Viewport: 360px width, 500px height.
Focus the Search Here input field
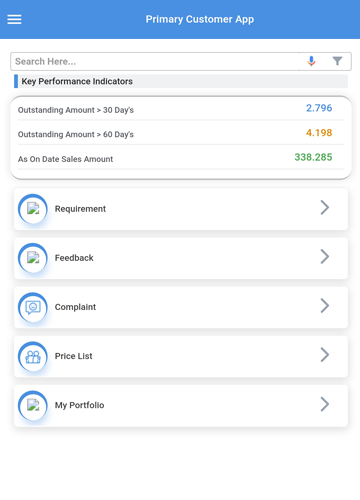click(x=155, y=61)
